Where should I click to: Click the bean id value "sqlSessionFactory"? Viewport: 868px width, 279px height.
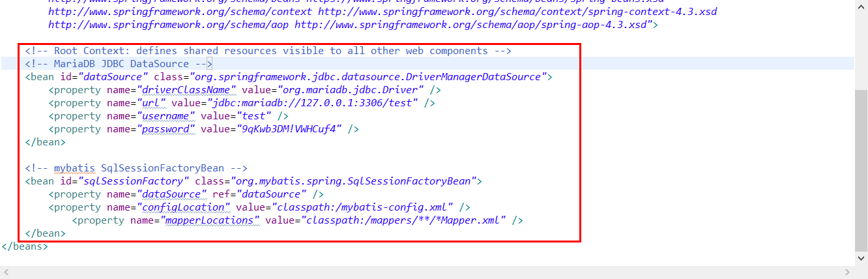134,181
